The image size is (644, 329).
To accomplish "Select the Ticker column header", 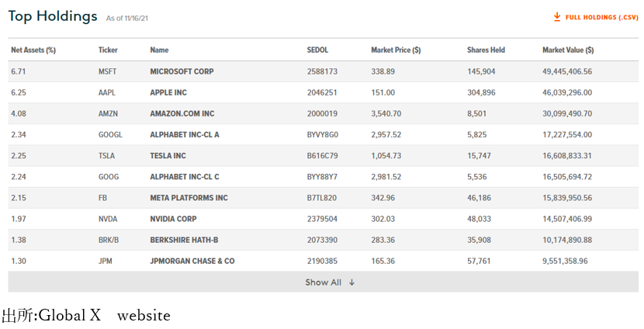I will point(108,50).
